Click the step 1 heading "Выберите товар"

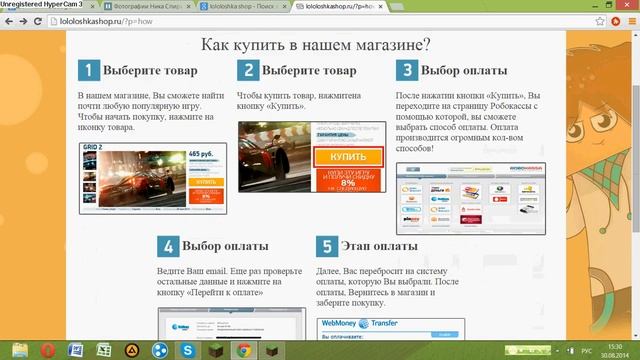(150, 70)
